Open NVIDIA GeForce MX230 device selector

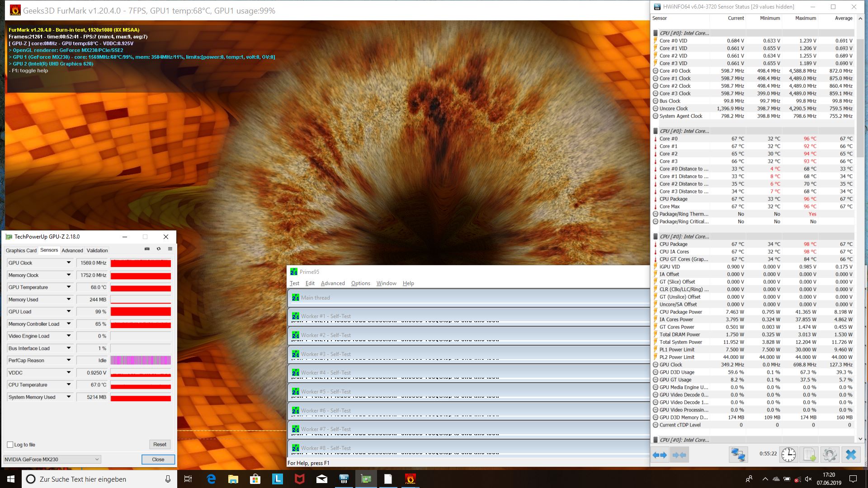pyautogui.click(x=52, y=460)
